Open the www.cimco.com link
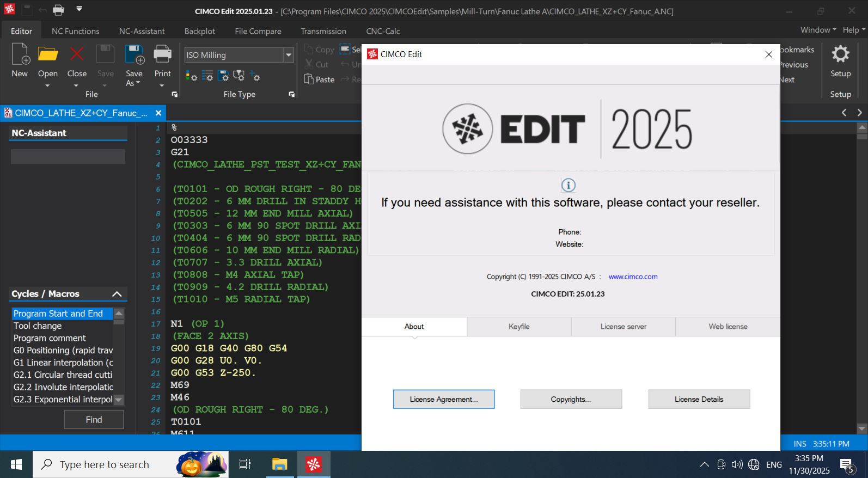 633,277
